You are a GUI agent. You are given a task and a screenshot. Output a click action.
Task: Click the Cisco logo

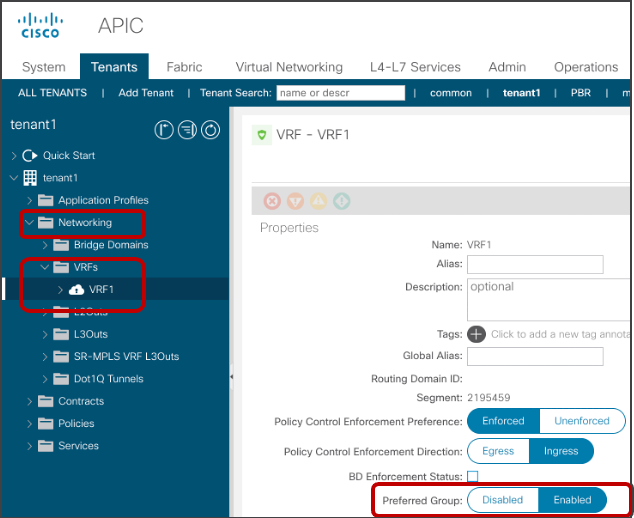[x=40, y=25]
